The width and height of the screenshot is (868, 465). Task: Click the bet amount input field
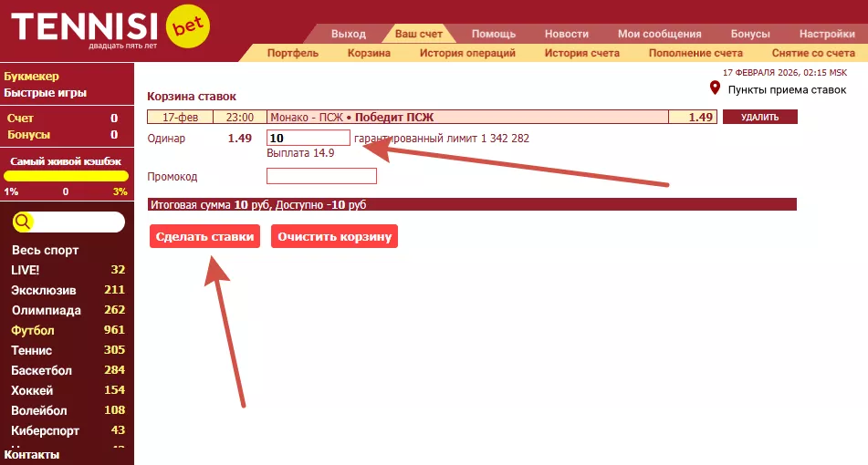coord(308,138)
